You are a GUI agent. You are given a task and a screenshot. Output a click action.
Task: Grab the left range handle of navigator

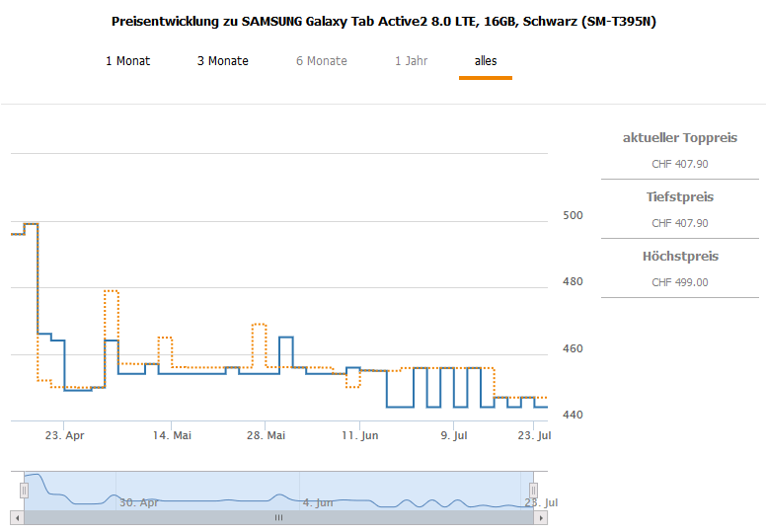tap(24, 491)
